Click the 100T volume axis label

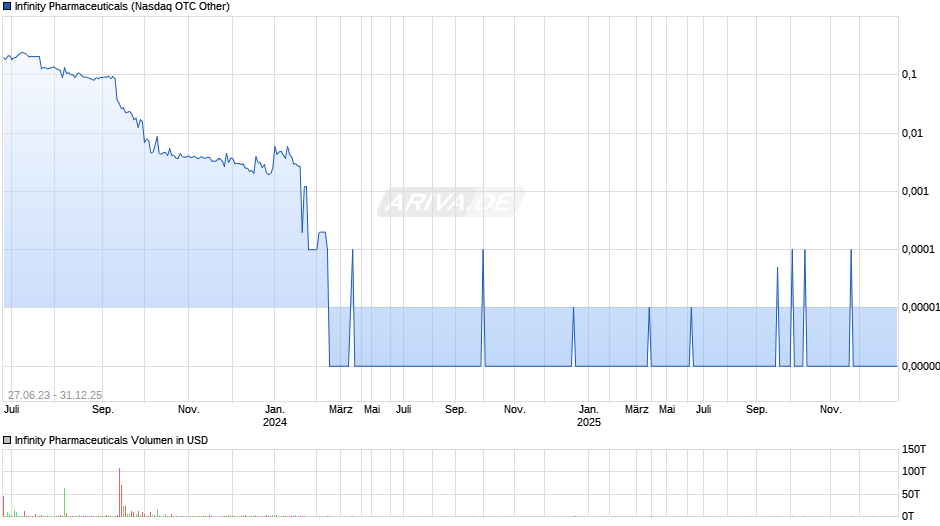(x=914, y=471)
